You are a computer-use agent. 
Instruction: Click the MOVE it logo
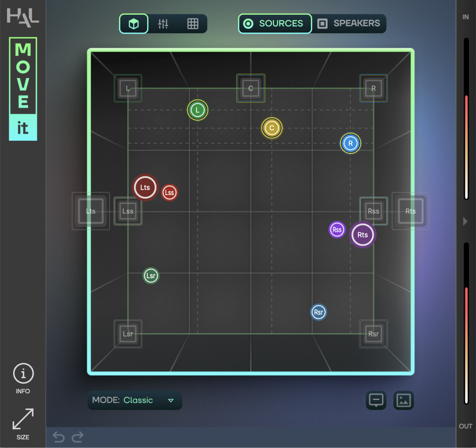pos(23,89)
